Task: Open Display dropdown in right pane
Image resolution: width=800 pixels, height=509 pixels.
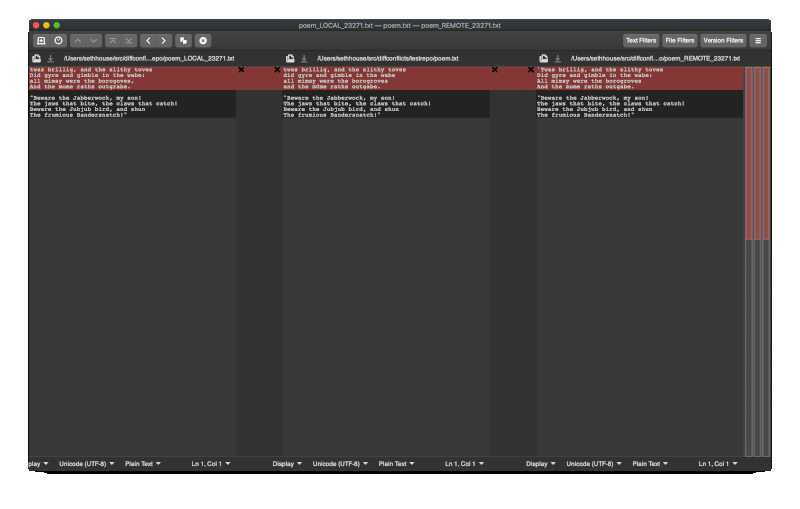Action: pos(541,464)
